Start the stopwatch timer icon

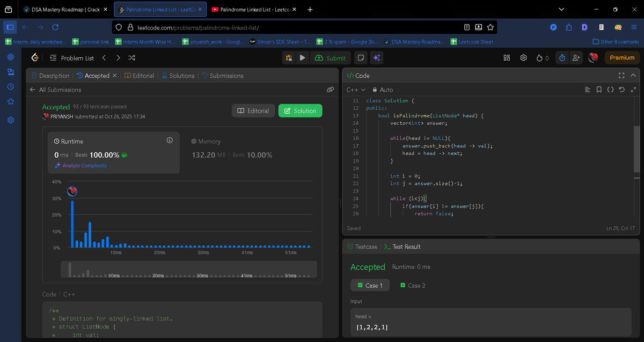562,58
